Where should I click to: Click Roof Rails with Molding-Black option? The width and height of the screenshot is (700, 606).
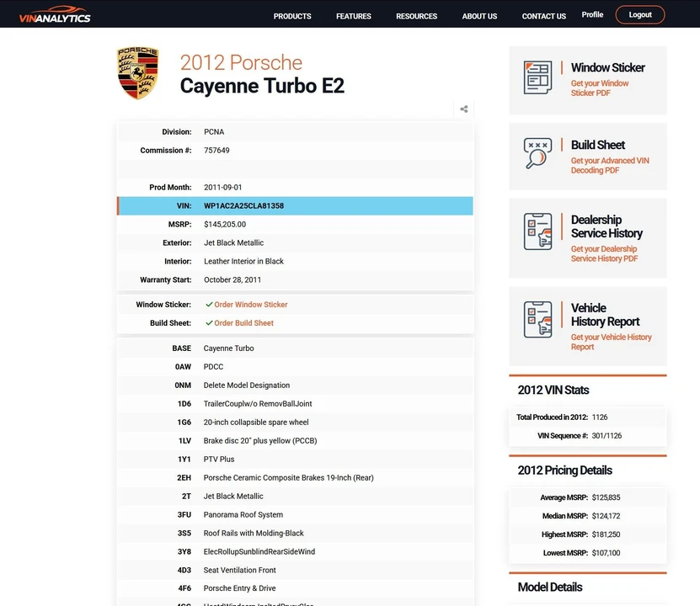coord(253,534)
